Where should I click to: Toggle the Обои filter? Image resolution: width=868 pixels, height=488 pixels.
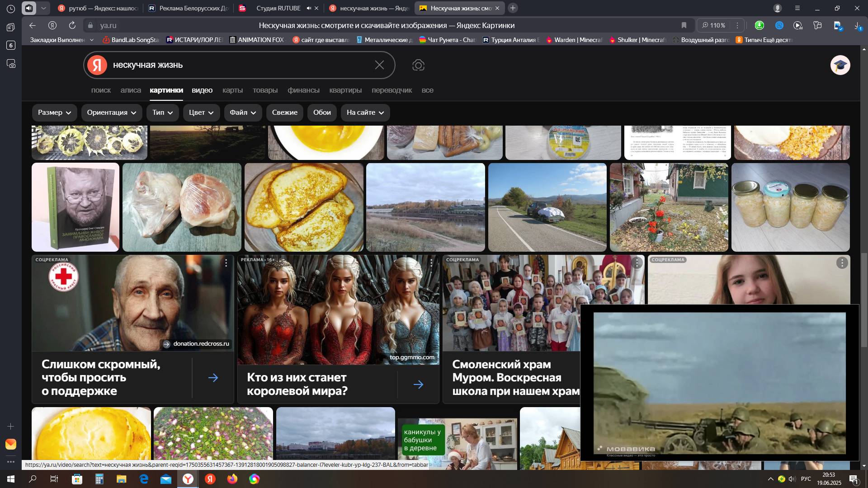pos(322,113)
